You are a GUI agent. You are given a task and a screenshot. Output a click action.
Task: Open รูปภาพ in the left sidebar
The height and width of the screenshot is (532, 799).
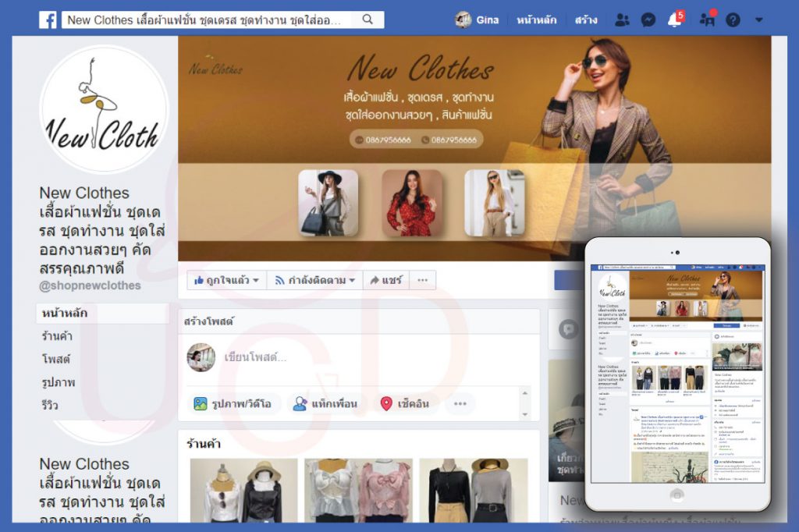(59, 382)
